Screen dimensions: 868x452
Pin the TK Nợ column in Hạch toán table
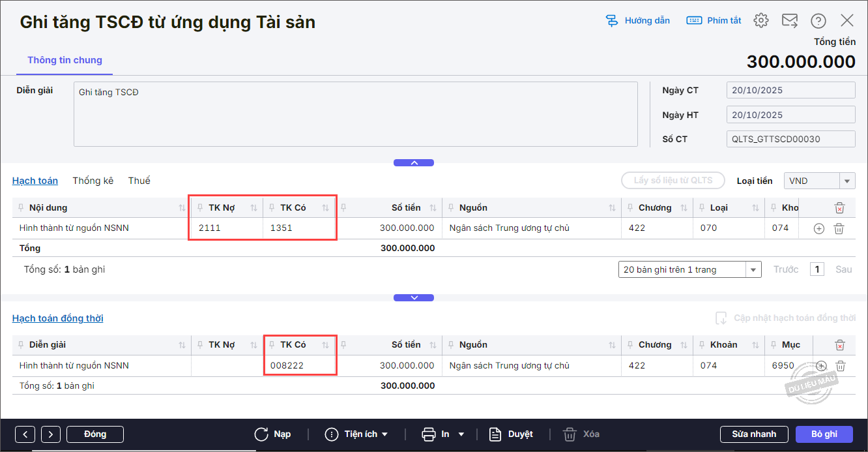(x=200, y=208)
